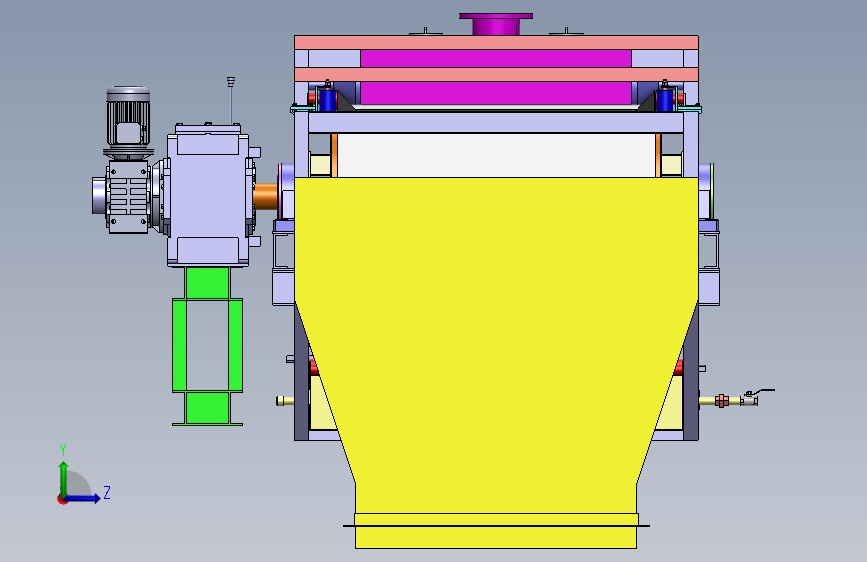The height and width of the screenshot is (562, 867).
Task: Pick the magenta flanged inlet pipe on top
Action: 496,24
